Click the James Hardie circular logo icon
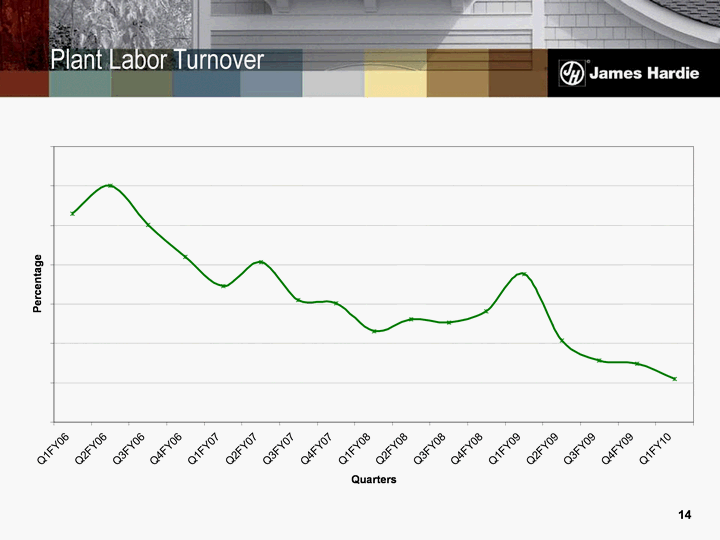This screenshot has width=720, height=540. click(572, 73)
